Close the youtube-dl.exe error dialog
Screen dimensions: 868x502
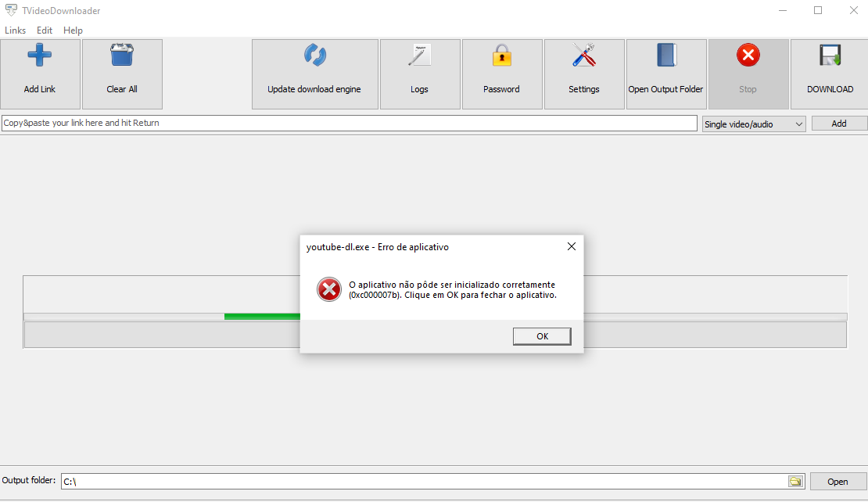pyautogui.click(x=572, y=246)
